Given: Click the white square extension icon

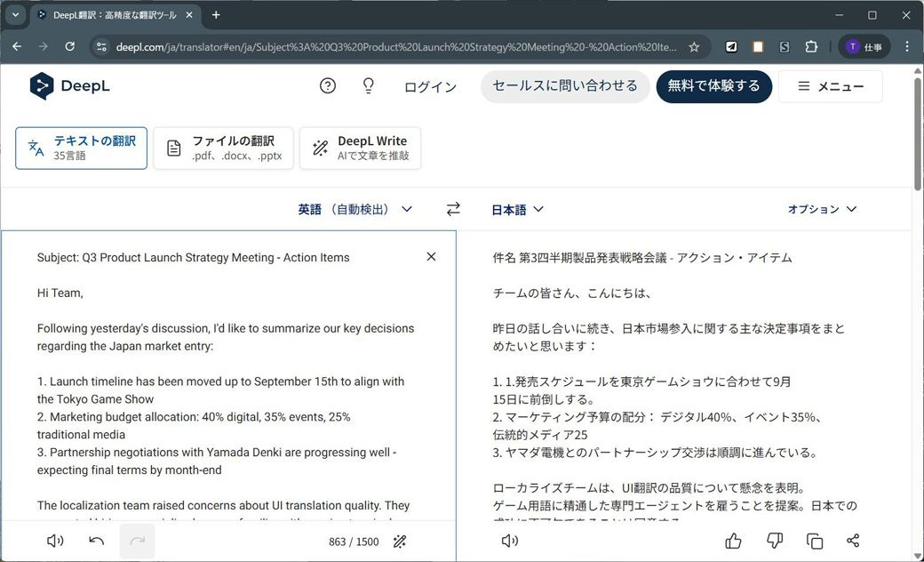Looking at the screenshot, I should click(x=757, y=46).
